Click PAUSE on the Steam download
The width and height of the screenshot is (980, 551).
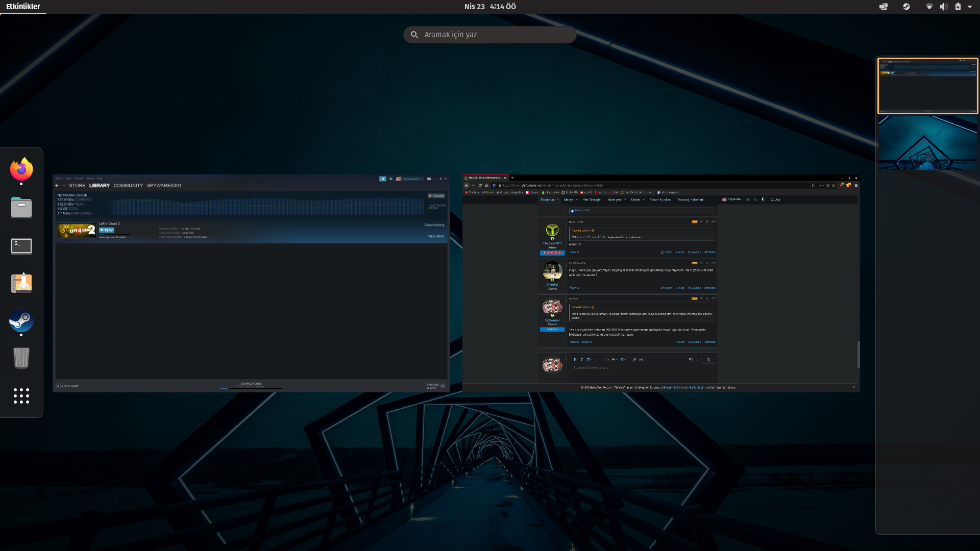[x=436, y=195]
